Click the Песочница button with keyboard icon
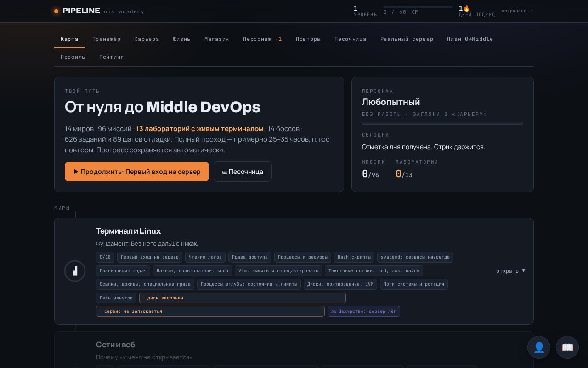The width and height of the screenshot is (588, 368). [243, 172]
